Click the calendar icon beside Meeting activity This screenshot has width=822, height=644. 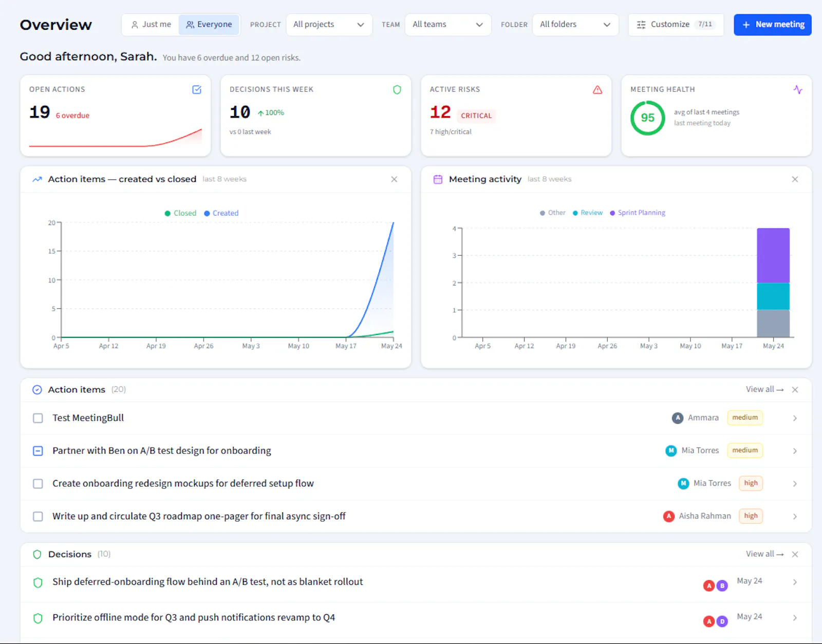(x=438, y=179)
